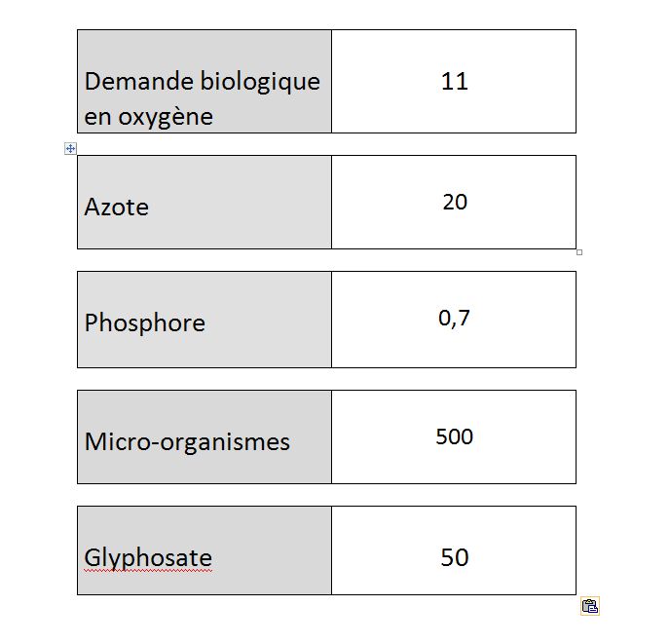
Task: Click blank gap between Phosphore and Micro-organismes tables
Action: pos(326,379)
